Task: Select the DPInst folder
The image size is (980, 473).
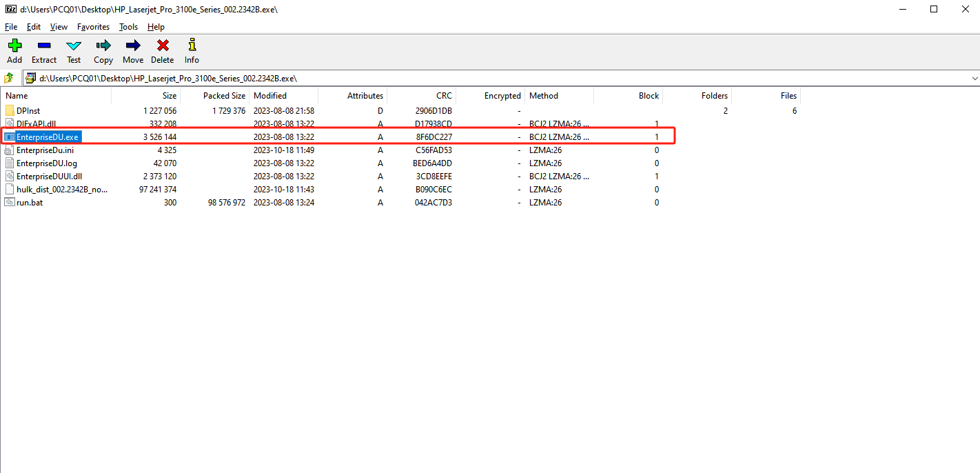Action: point(28,111)
